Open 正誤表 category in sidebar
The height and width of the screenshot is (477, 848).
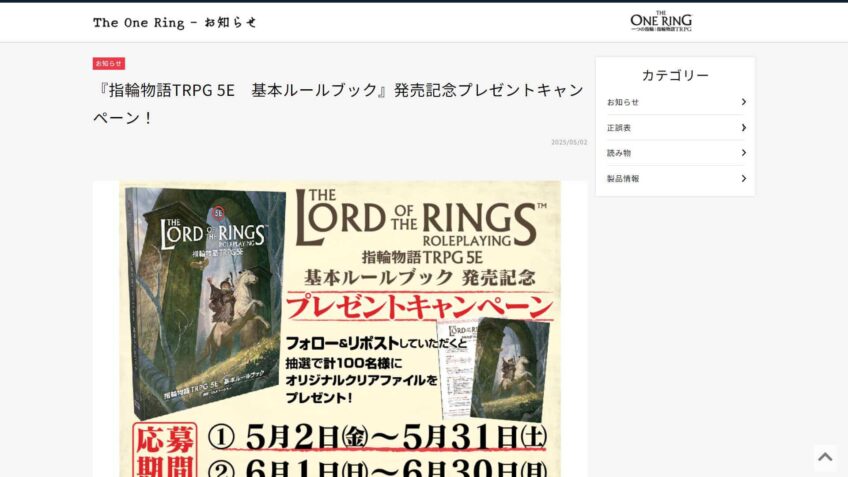tap(675, 128)
